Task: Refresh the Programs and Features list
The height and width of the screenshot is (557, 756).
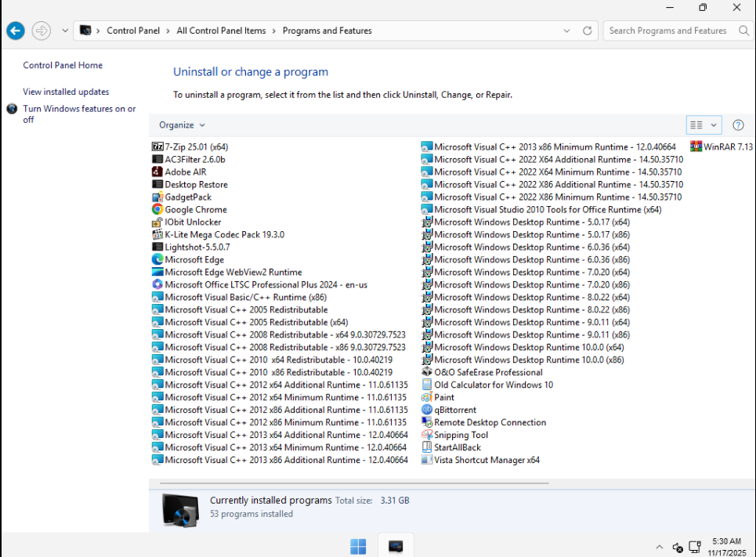Action: (x=588, y=31)
